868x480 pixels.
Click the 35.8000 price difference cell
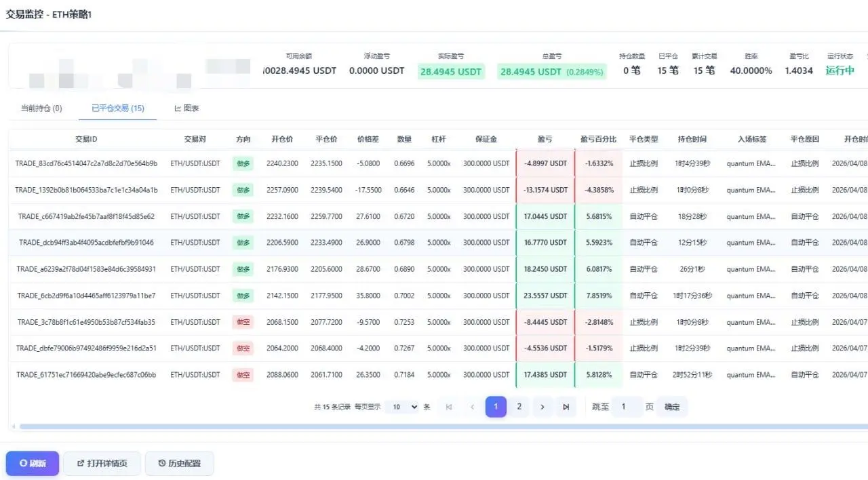point(368,296)
